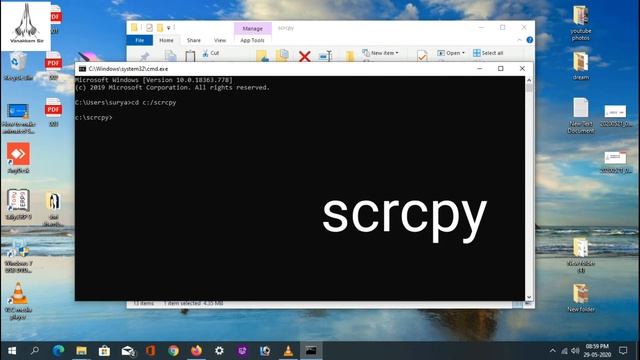The height and width of the screenshot is (360, 640).
Task: Click the Command Prompt taskbar icon
Action: point(311,351)
